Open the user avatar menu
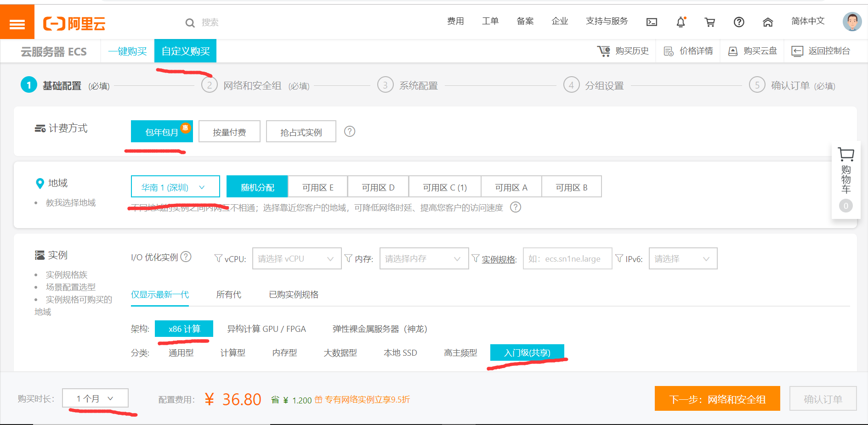 tap(852, 22)
